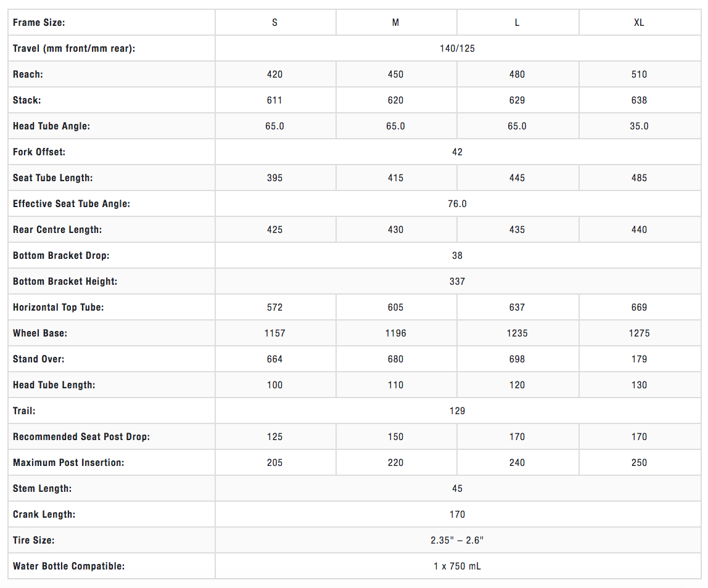The height and width of the screenshot is (588, 708).
Task: Click the Stack value 638
Action: coord(639,100)
